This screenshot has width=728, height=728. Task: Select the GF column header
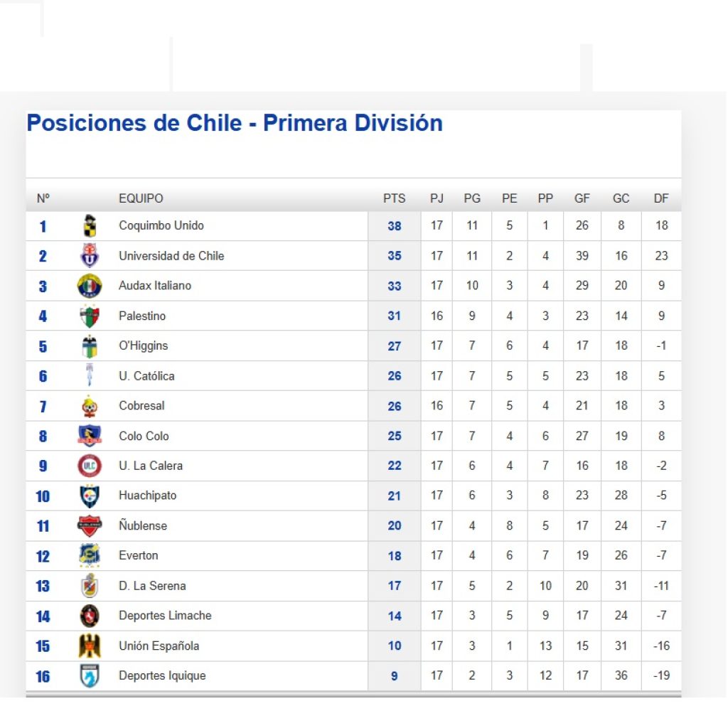click(x=582, y=199)
